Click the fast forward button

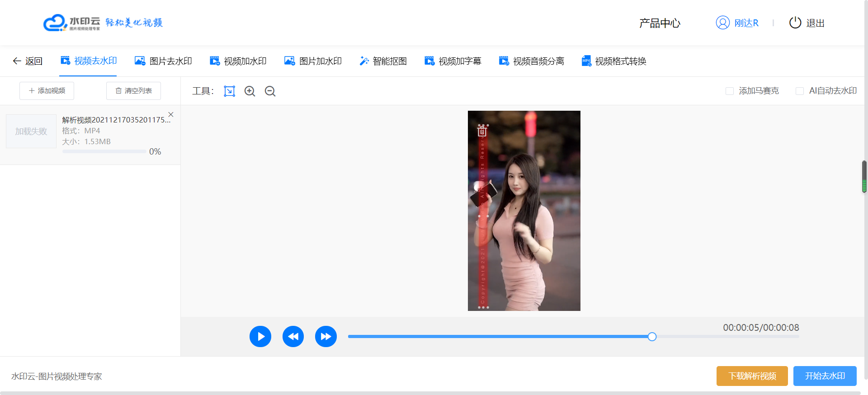click(x=326, y=337)
